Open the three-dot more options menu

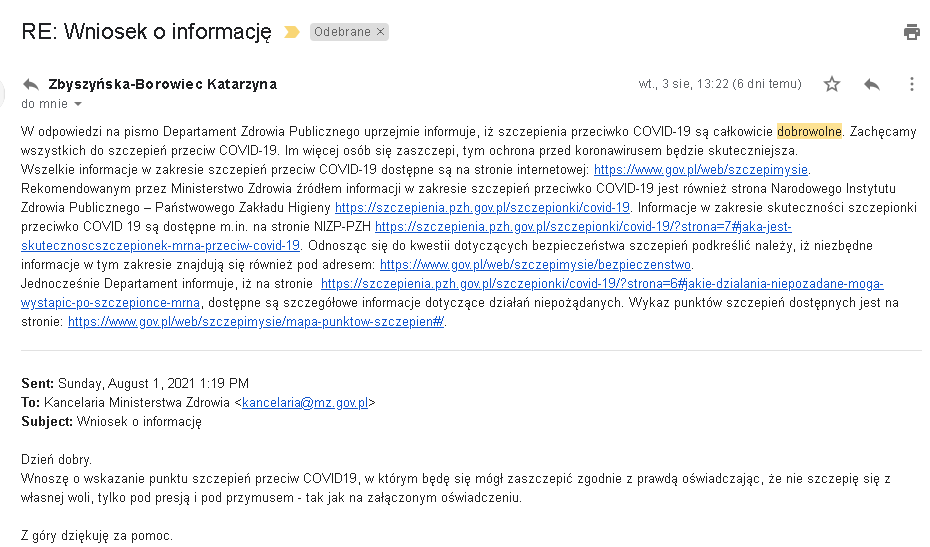[911, 84]
